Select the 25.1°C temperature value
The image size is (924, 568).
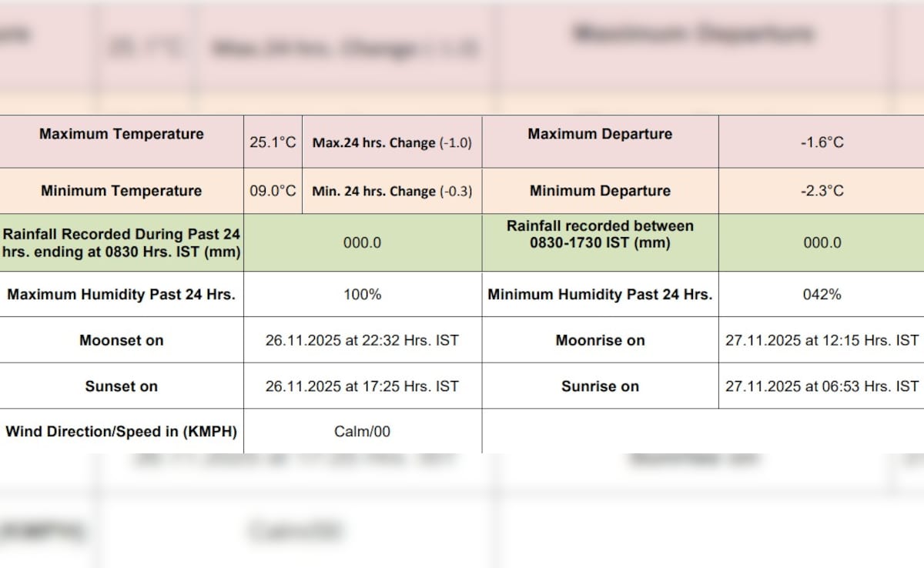(273, 141)
